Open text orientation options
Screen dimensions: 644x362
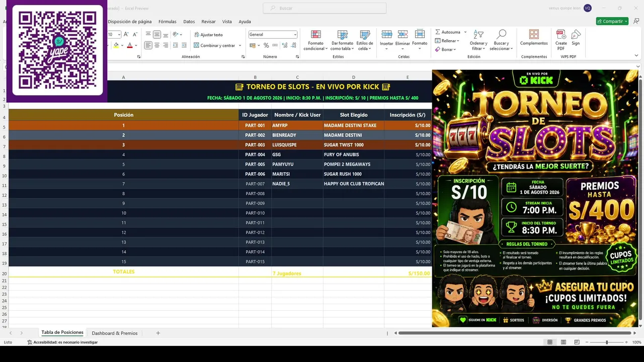[177, 34]
